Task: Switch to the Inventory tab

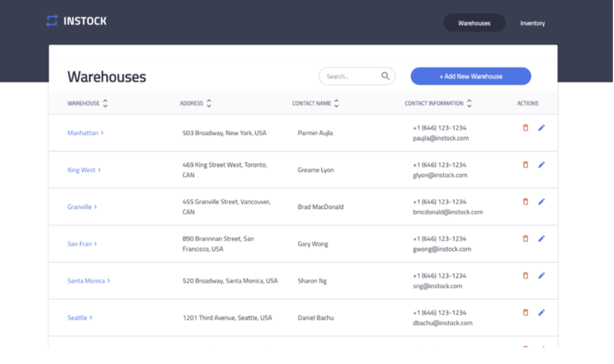Action: pos(532,23)
